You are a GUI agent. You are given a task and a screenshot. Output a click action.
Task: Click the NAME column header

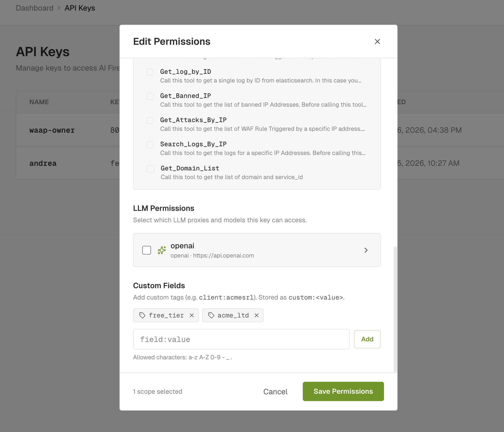(39, 102)
